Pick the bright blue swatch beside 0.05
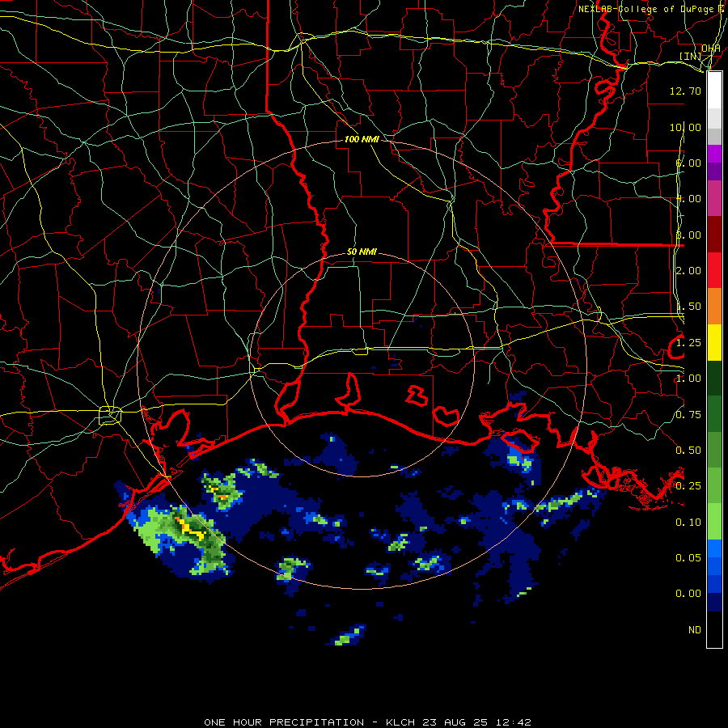This screenshot has width=728, height=728. pyautogui.click(x=714, y=548)
